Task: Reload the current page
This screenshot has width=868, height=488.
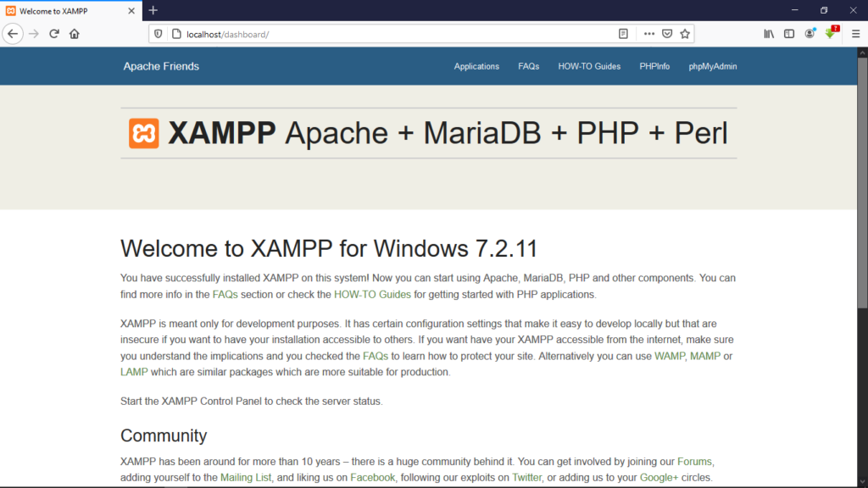Action: pos(53,34)
